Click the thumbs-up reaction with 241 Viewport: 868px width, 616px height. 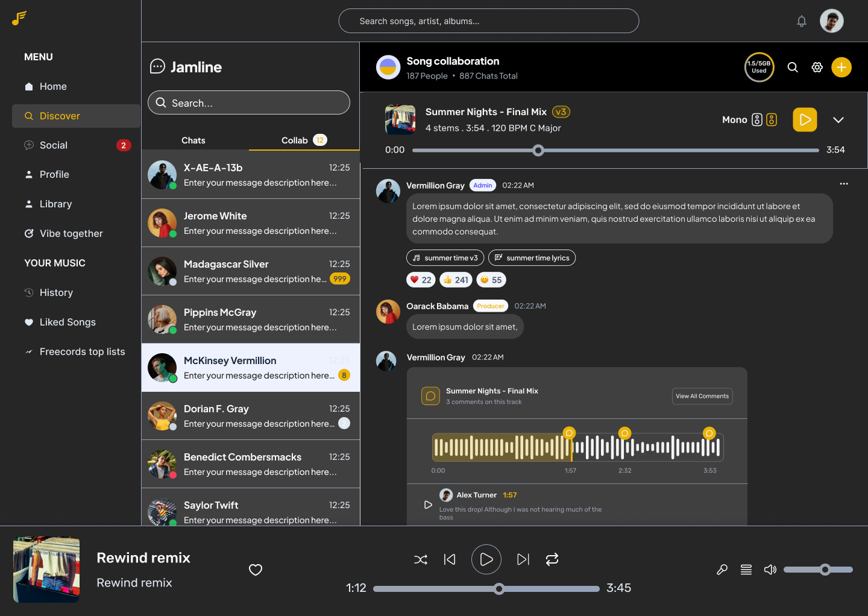pyautogui.click(x=456, y=280)
